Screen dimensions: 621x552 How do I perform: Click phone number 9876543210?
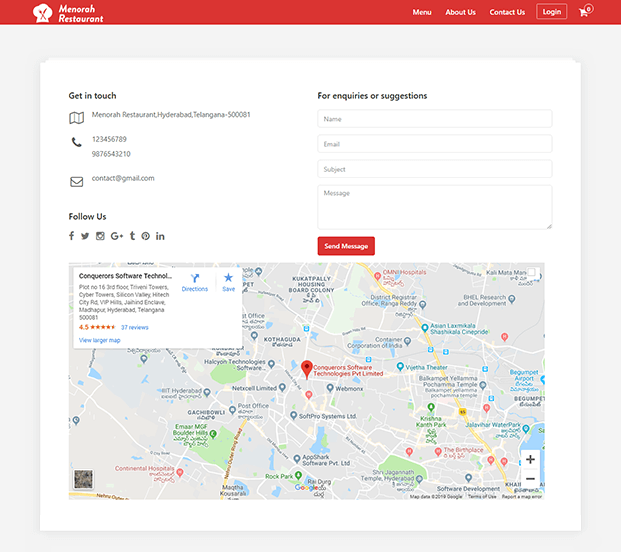pyautogui.click(x=111, y=154)
